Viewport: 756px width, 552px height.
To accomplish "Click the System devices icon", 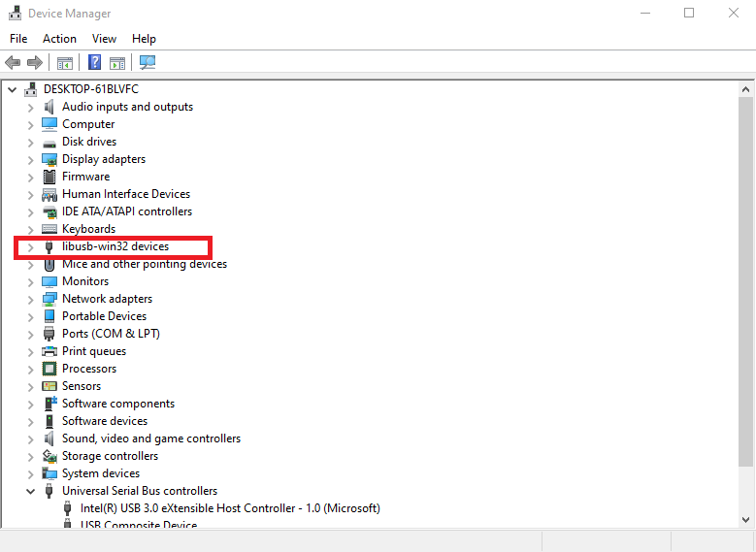I will point(49,473).
